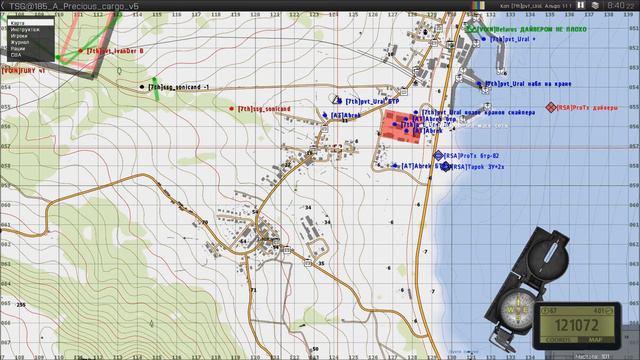Click the red RSA ProTx дайверы diamond marker
This screenshot has height=360, width=640.
[x=551, y=107]
